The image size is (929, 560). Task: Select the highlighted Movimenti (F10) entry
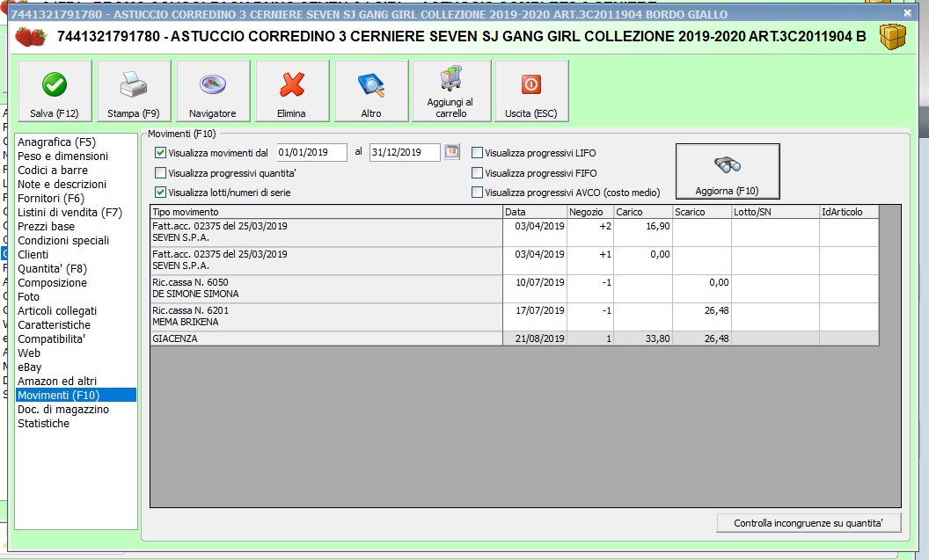pos(76,396)
